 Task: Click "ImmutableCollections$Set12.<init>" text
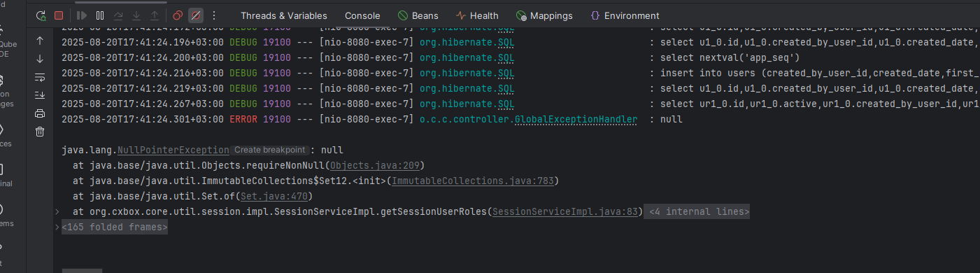point(293,181)
